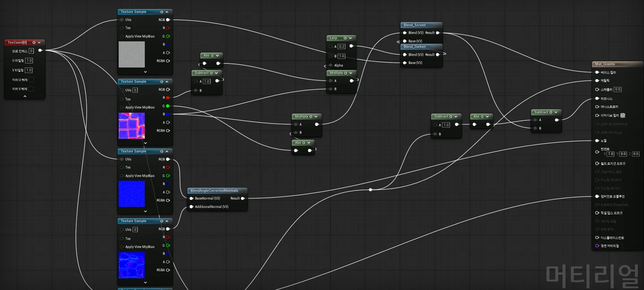Click the 노멀 input pin on Mat_Granite
The image size is (644, 290).
tap(597, 141)
